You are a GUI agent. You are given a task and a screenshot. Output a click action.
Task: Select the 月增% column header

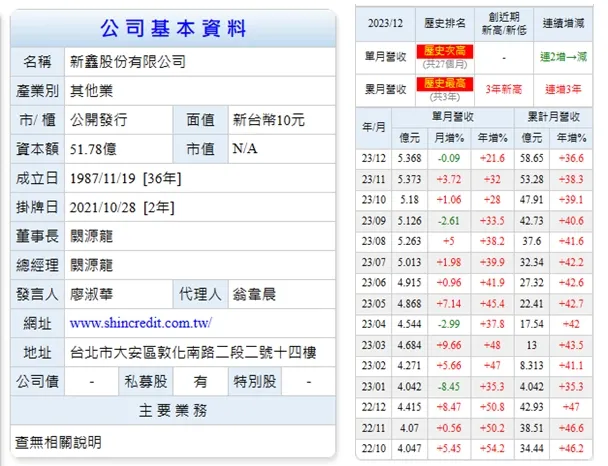[449, 138]
